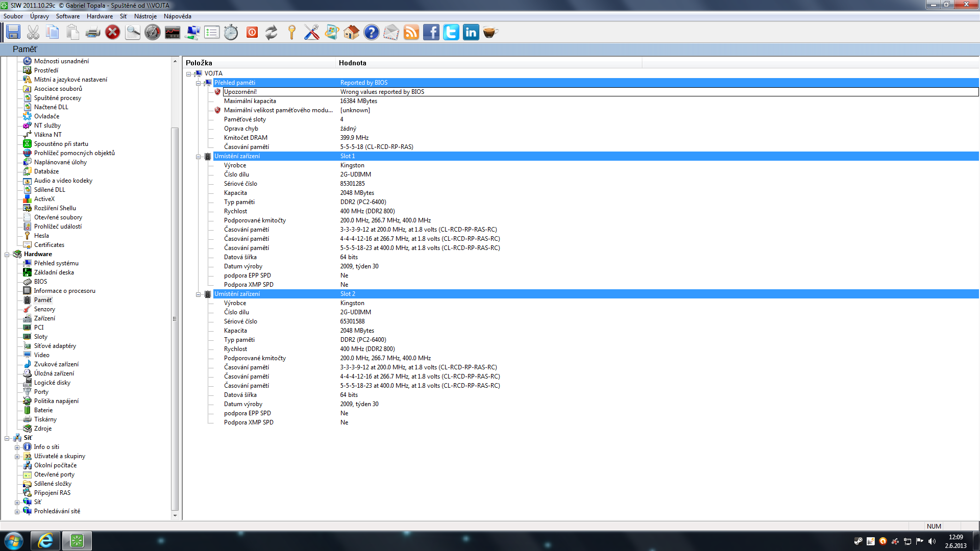Click the left tree vertical scrollbar

175,319
